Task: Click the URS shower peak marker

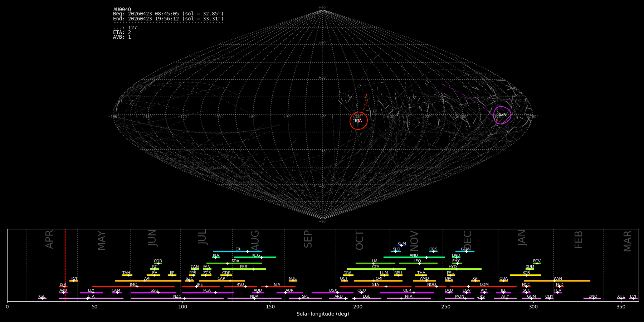Action: (481, 298)
